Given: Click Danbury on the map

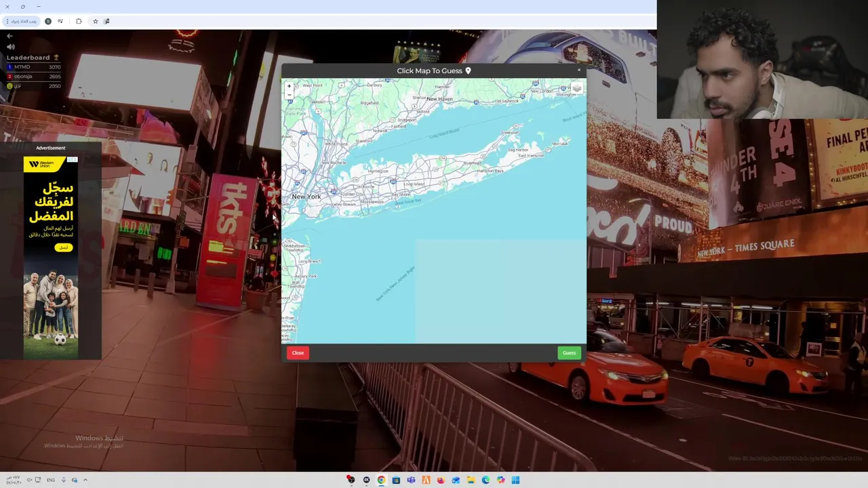Looking at the screenshot, I should click(x=374, y=85).
